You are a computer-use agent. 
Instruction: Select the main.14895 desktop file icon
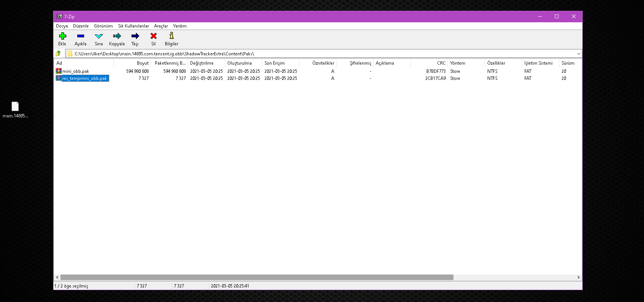pyautogui.click(x=15, y=107)
